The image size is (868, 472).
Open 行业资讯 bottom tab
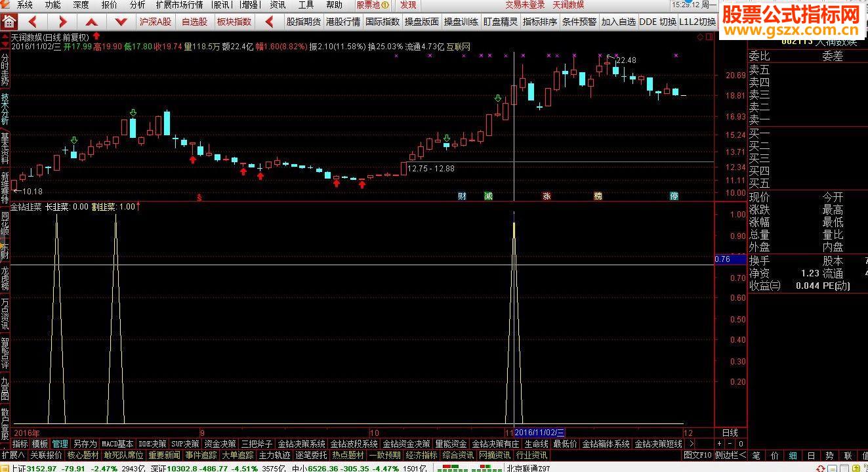click(x=531, y=455)
